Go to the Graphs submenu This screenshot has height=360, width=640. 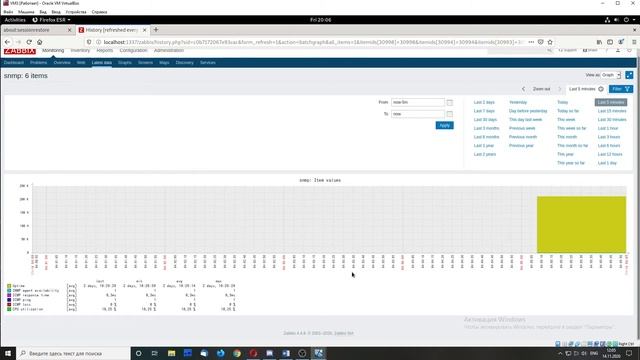[x=125, y=63]
